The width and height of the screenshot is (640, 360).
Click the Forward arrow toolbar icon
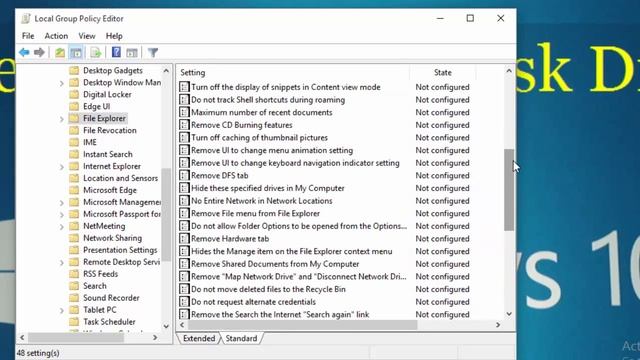(39, 52)
